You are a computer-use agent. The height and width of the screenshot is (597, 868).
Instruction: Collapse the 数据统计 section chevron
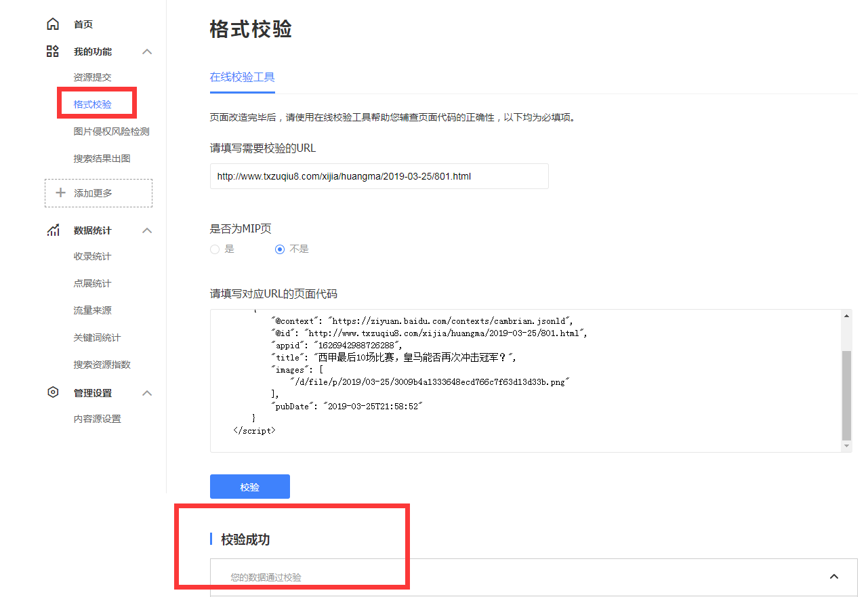point(147,230)
